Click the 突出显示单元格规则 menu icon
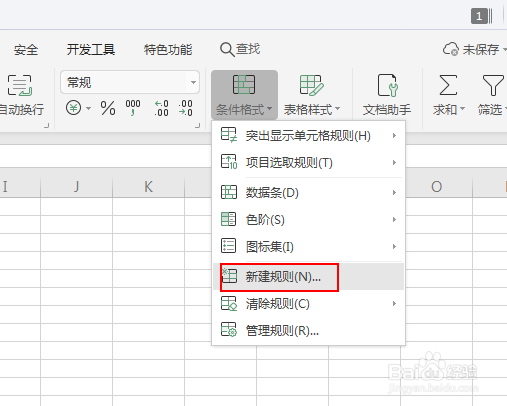Viewport: 507px width, 406px height. 229,135
